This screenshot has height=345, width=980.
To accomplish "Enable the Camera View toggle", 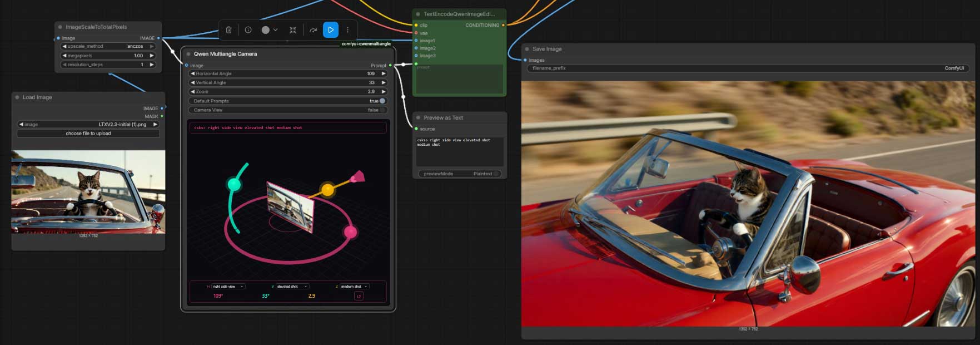I will point(381,110).
